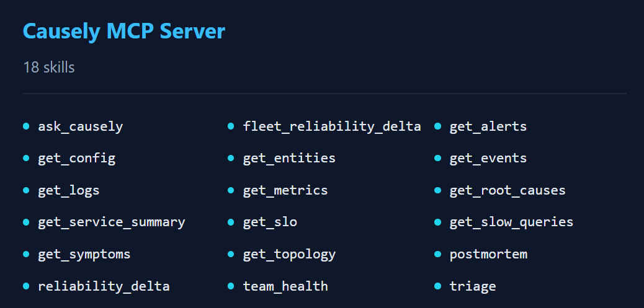The image size is (644, 308).
Task: Click the Causely MCP Server heading
Action: click(x=123, y=32)
